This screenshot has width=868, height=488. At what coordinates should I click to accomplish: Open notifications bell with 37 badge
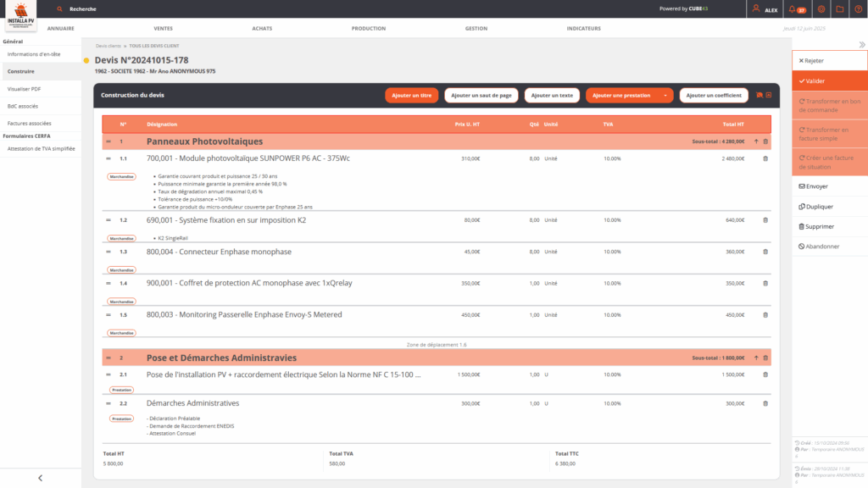(797, 9)
